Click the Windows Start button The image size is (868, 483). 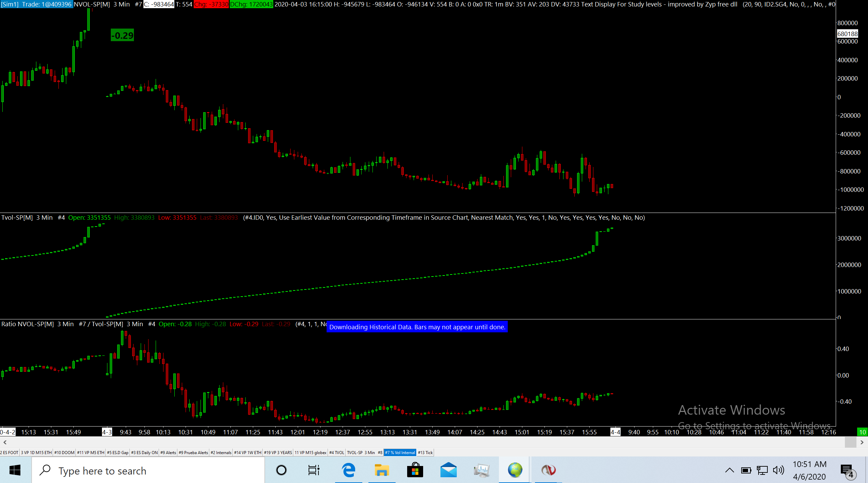(15, 470)
